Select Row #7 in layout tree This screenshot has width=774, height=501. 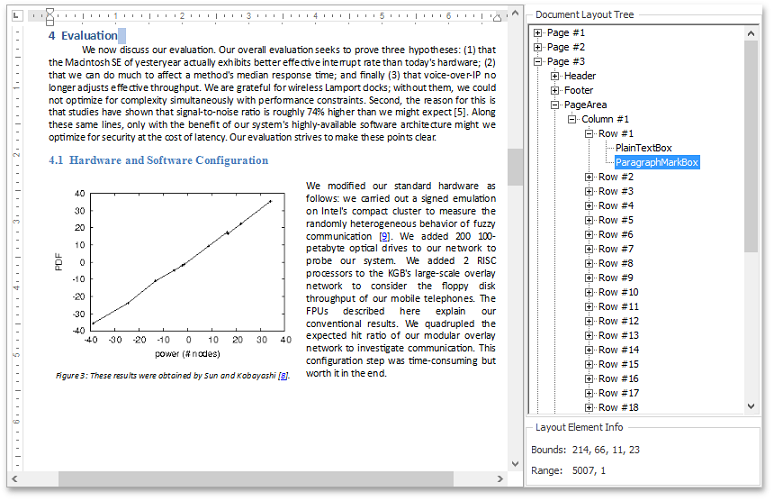616,249
